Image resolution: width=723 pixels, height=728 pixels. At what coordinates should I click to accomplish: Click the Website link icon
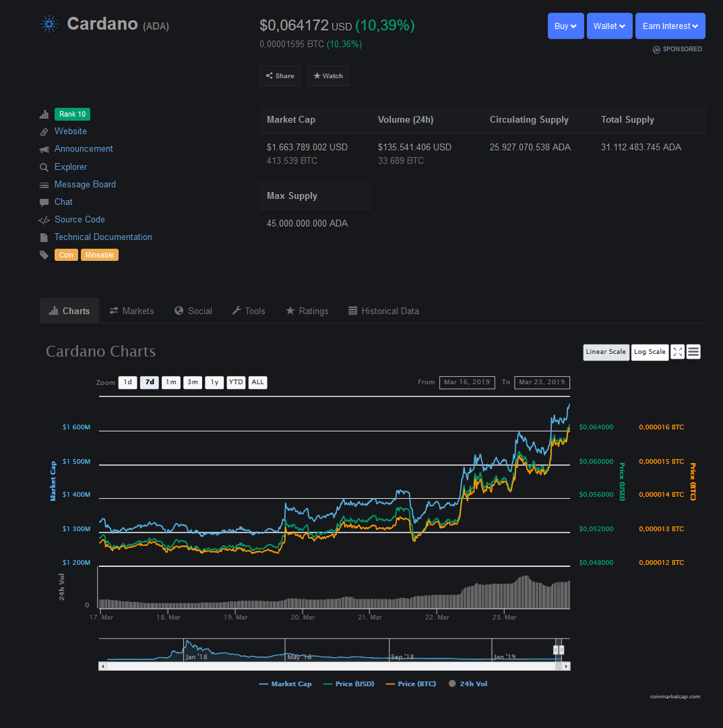[x=44, y=132]
